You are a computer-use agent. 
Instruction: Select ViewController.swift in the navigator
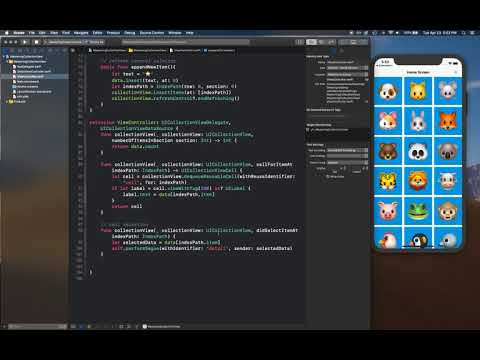(x=28, y=76)
